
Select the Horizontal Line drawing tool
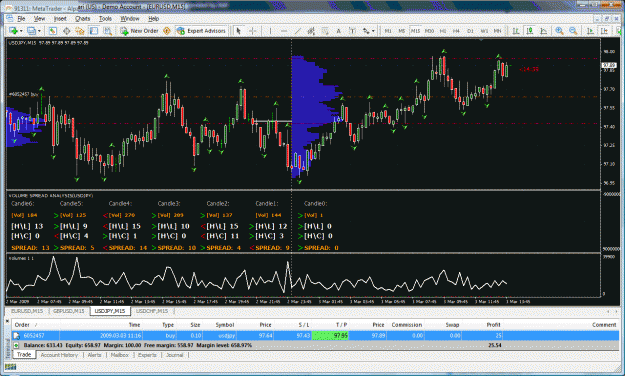click(284, 31)
